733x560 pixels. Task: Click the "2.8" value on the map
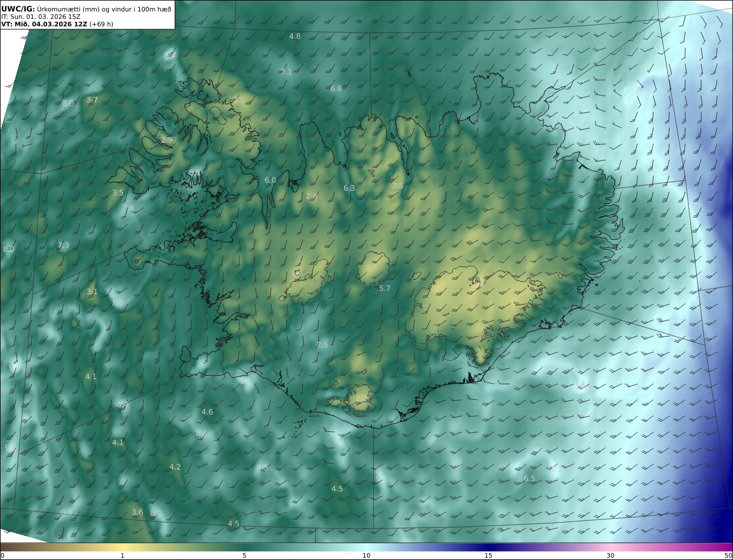click(x=312, y=196)
